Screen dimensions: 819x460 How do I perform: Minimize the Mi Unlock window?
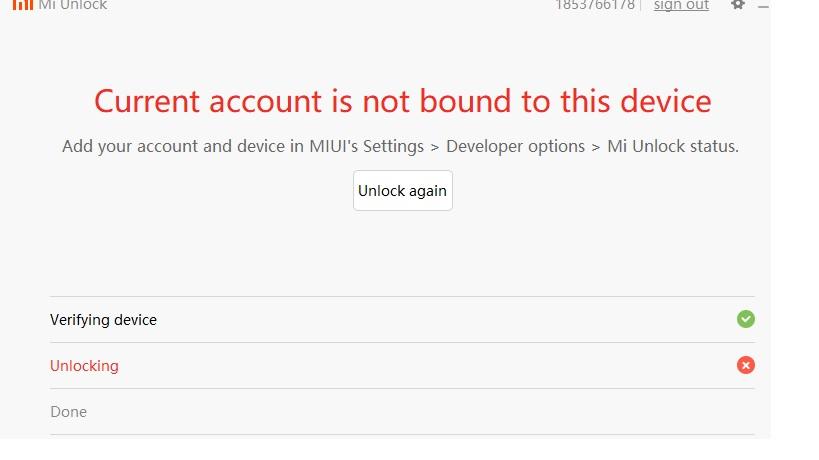point(764,6)
